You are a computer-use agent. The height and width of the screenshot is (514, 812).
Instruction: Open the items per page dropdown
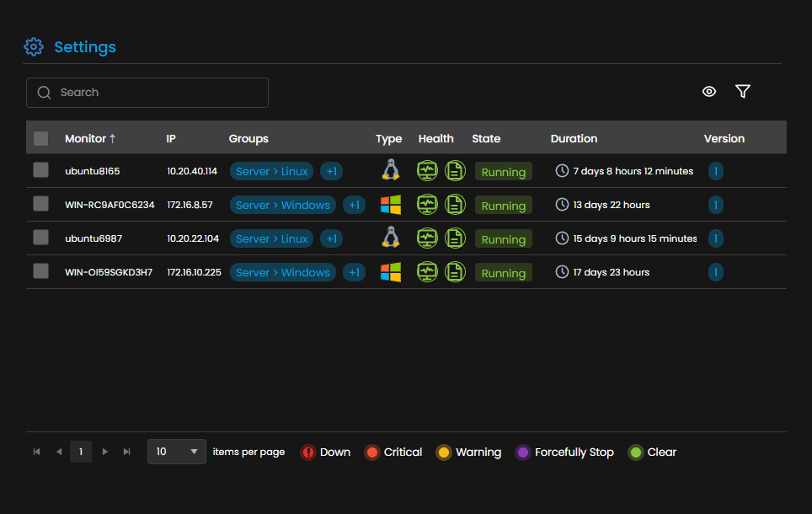[177, 452]
